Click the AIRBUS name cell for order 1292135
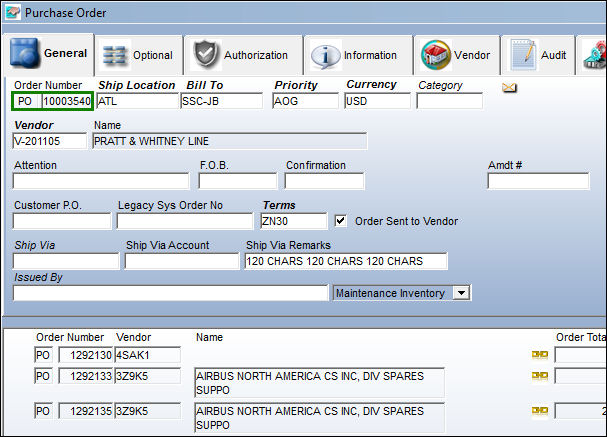The image size is (607, 437). 319,418
